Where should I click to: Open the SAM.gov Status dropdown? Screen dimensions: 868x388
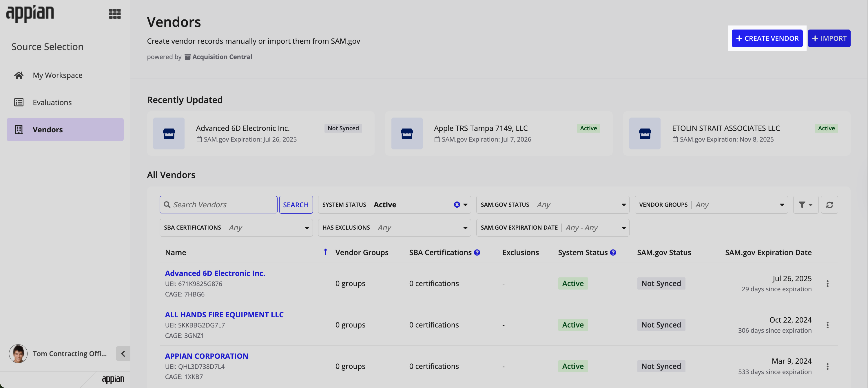(x=552, y=204)
